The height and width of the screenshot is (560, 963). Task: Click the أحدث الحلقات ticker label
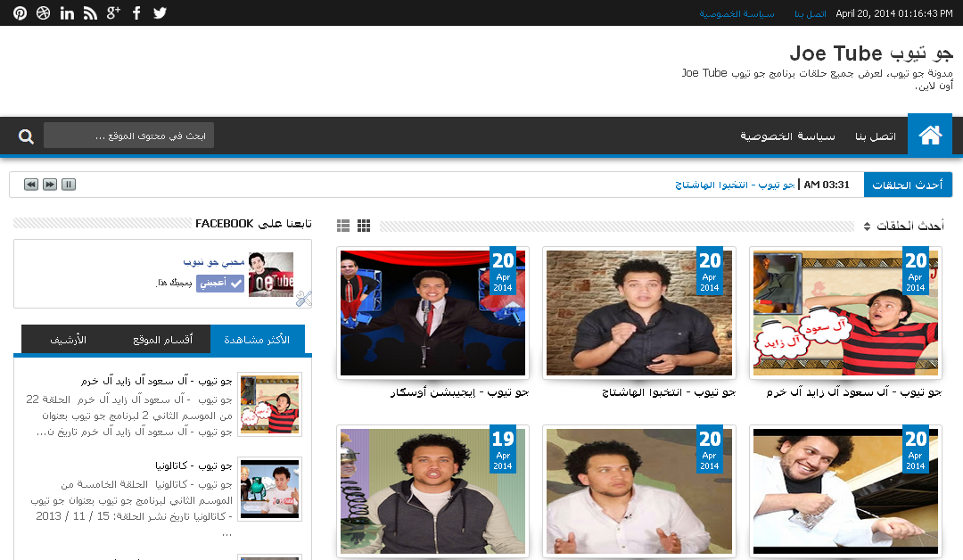coord(908,185)
